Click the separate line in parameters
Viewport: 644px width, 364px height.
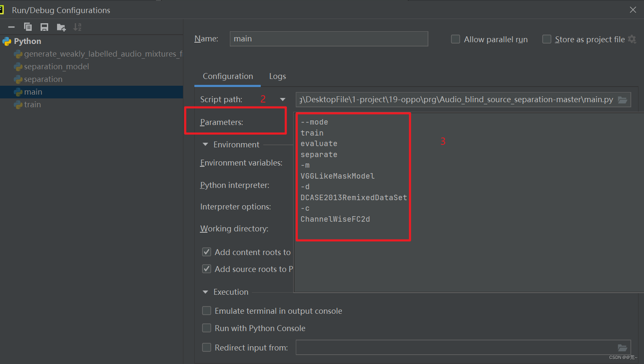(x=319, y=155)
